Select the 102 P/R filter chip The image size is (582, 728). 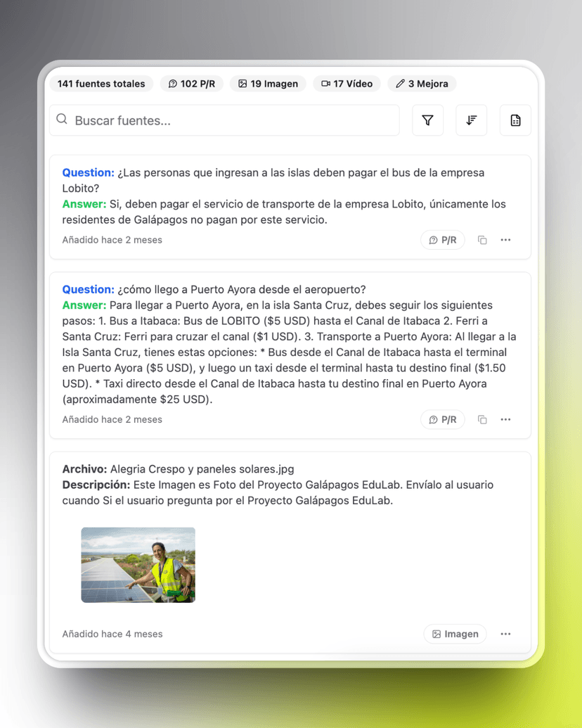coord(191,84)
